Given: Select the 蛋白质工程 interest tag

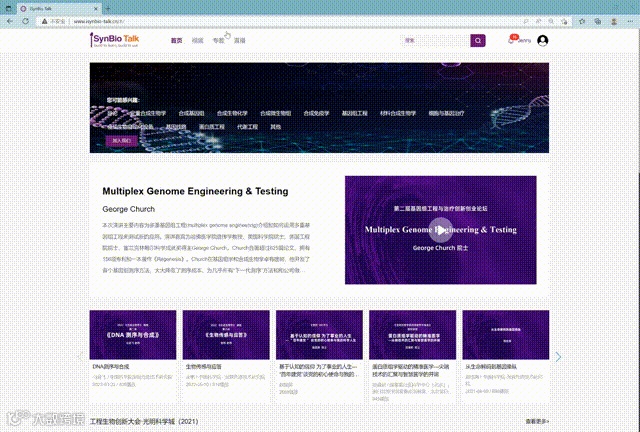Looking at the screenshot, I should coord(212,127).
